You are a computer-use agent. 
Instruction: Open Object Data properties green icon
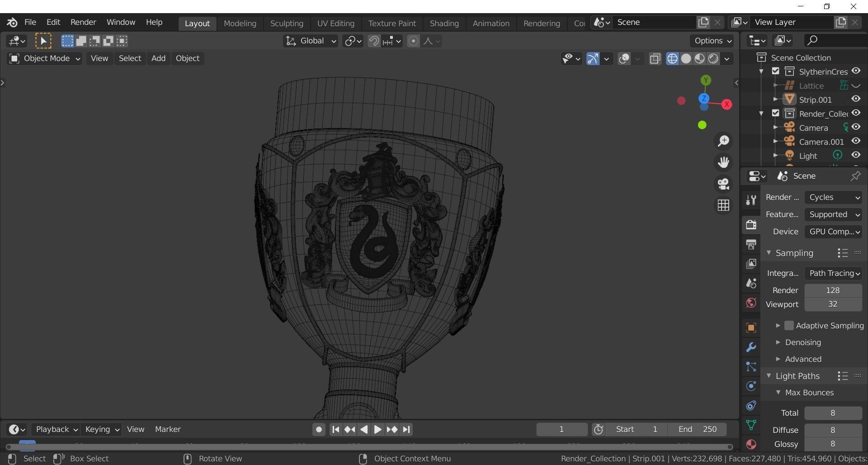(x=751, y=425)
